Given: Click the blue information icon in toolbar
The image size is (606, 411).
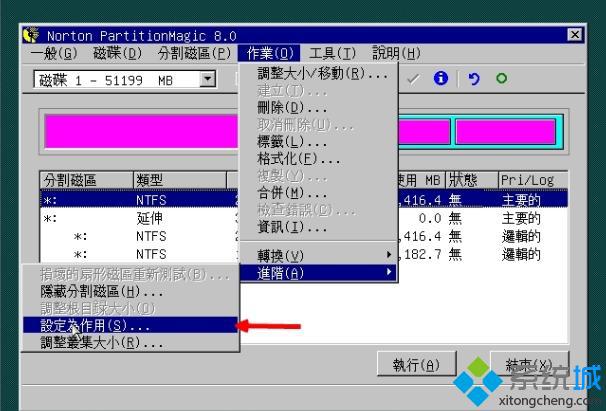Looking at the screenshot, I should click(441, 78).
